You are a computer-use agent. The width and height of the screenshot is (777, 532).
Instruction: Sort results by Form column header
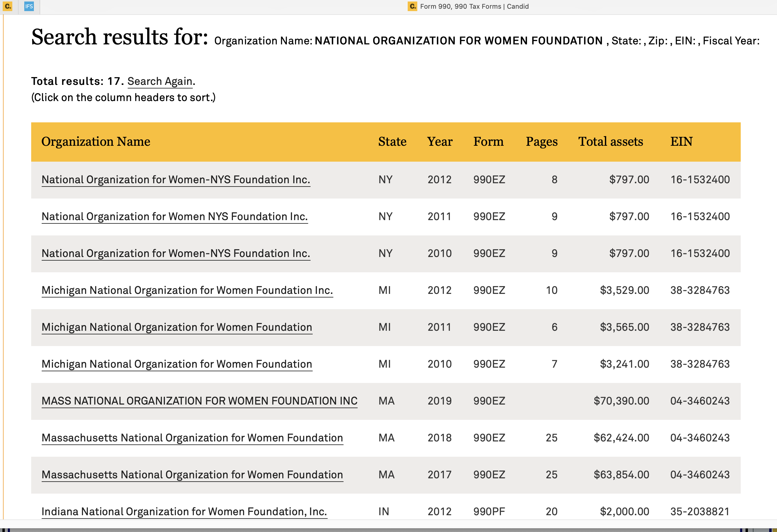[488, 142]
